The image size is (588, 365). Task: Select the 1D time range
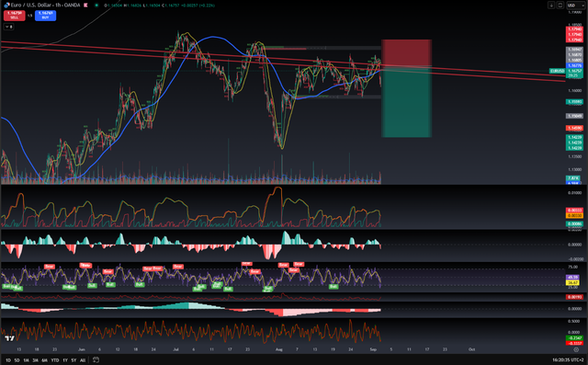[8, 360]
